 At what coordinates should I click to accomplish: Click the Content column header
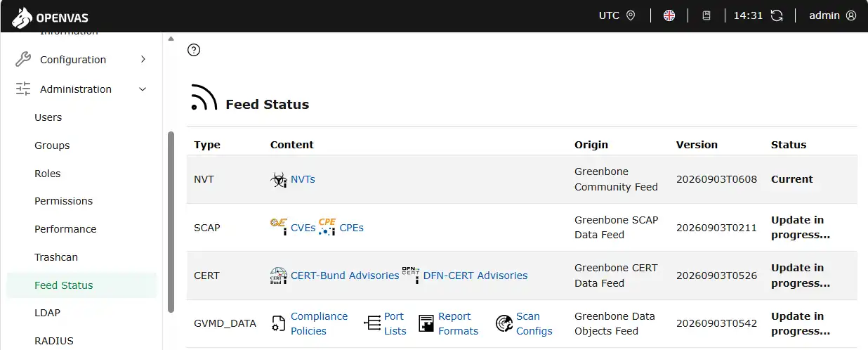point(292,145)
